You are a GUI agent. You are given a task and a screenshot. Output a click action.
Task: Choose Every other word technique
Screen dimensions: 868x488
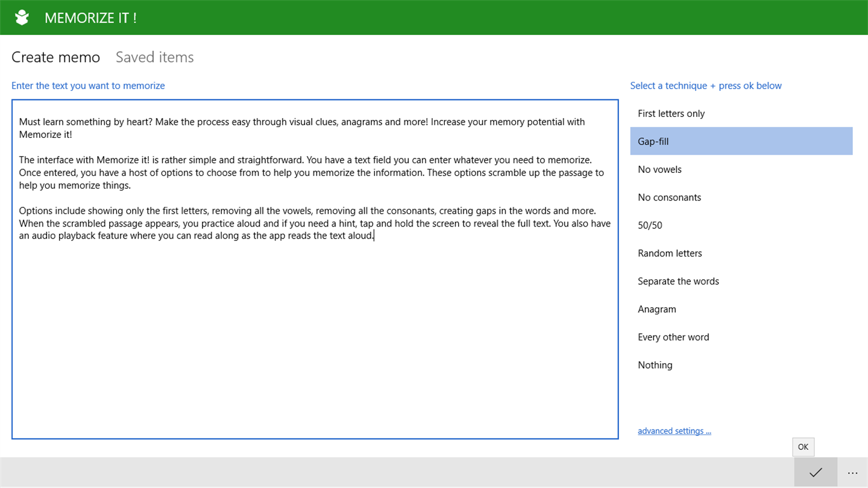[741, 337]
